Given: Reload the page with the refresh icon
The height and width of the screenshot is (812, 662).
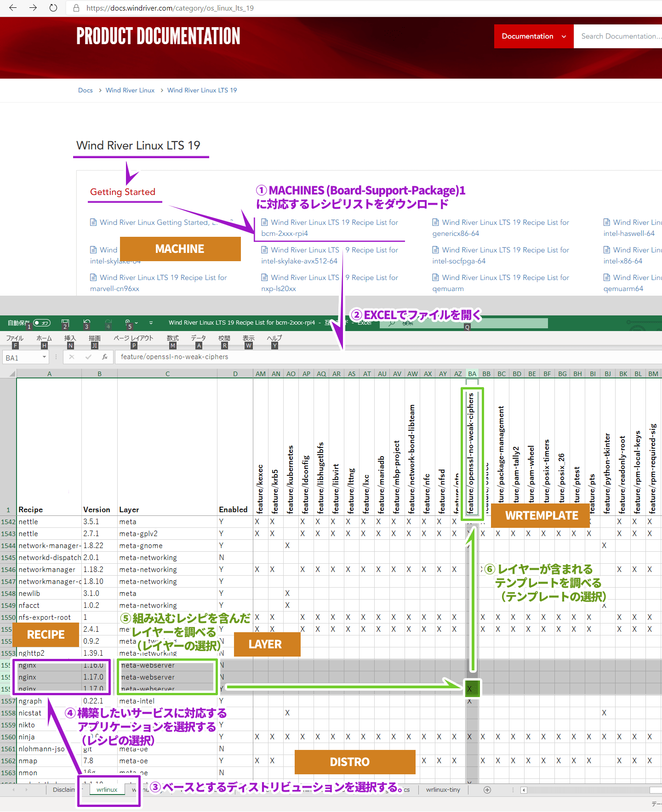Looking at the screenshot, I should tap(53, 8).
